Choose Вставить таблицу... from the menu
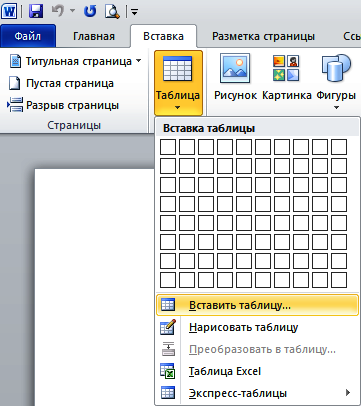This screenshot has width=361, height=406. click(x=257, y=305)
